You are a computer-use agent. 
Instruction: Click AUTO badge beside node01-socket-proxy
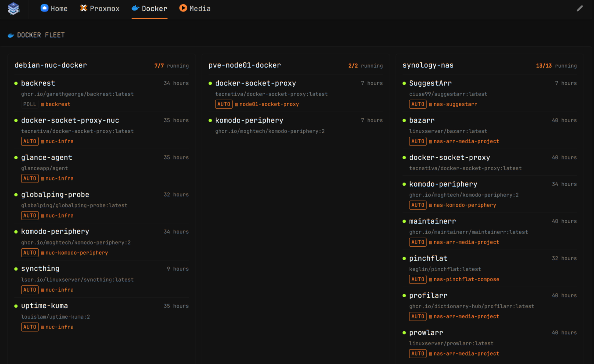(x=224, y=104)
